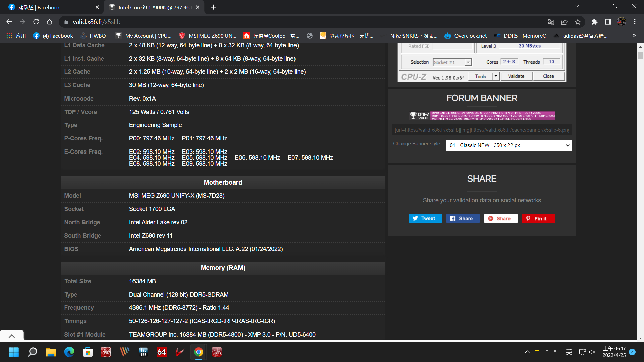Go back to the previous page
The image size is (644, 362).
9,22
